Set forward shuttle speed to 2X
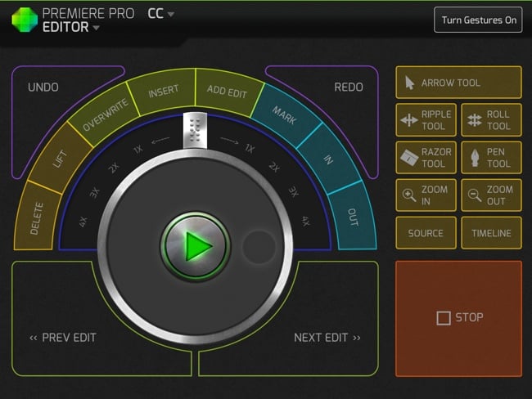The width and height of the screenshot is (532, 399). click(274, 167)
